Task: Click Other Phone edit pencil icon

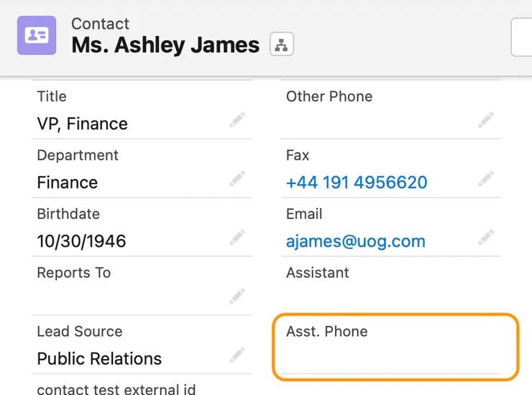Action: click(x=486, y=120)
